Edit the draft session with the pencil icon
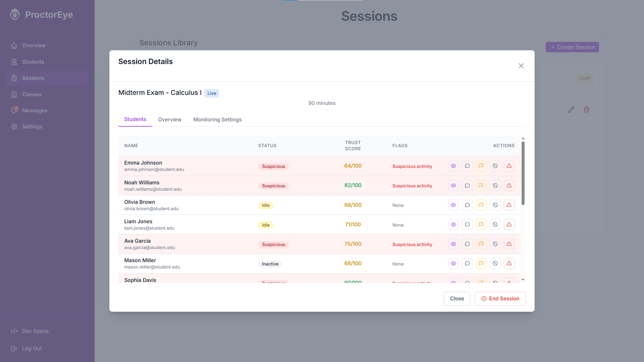This screenshot has height=362, width=644. pos(571,109)
